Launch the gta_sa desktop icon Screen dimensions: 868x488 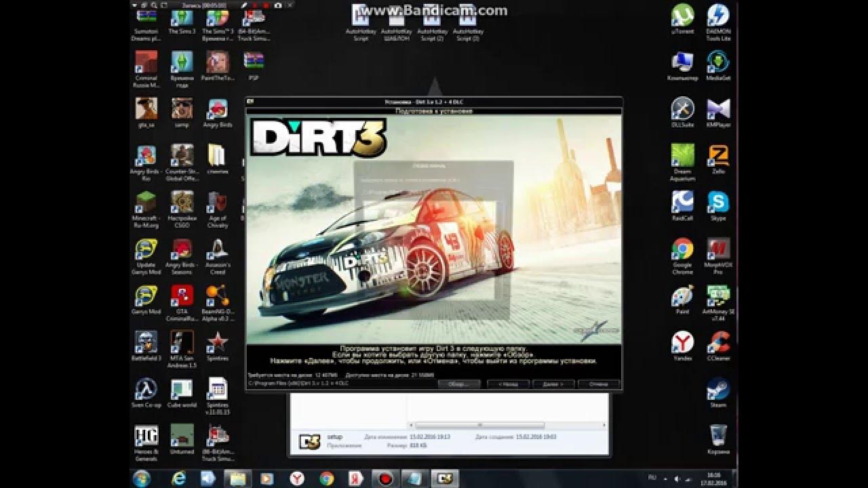pos(146,113)
